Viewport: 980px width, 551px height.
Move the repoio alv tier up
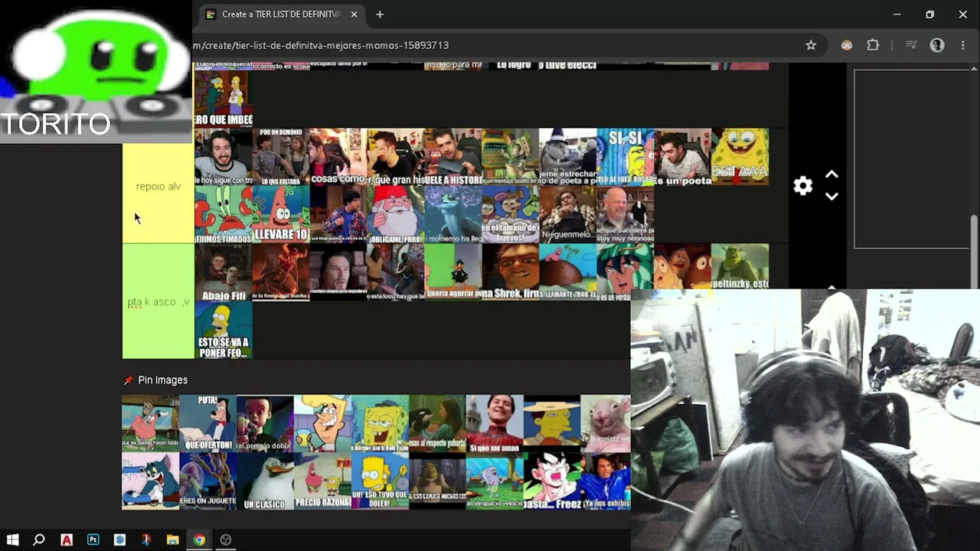831,175
